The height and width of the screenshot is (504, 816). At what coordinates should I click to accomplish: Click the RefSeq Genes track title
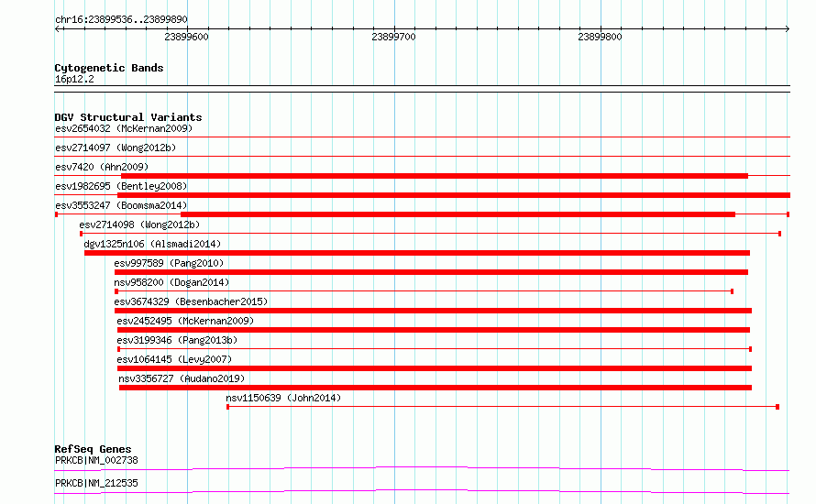click(93, 449)
